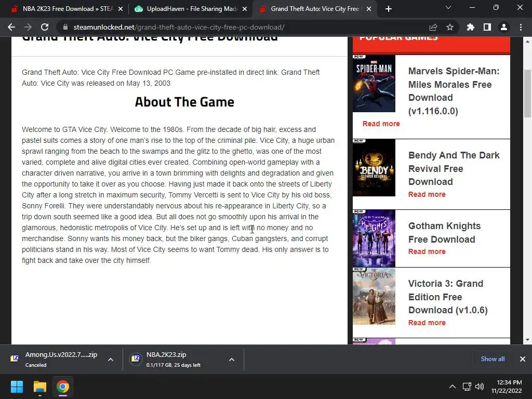This screenshot has height=399, width=532.
Task: Click the page vertical scrollbar thumb
Action: click(x=527, y=94)
